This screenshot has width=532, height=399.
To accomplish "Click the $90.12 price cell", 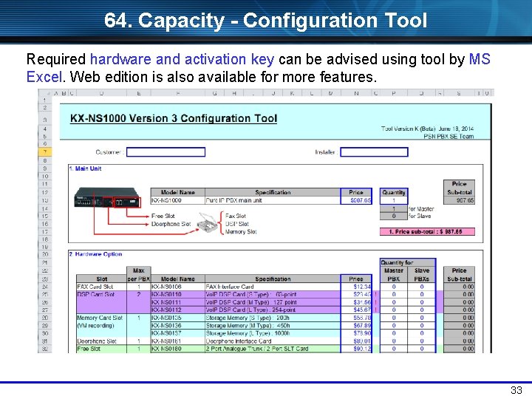I will click(x=356, y=349).
